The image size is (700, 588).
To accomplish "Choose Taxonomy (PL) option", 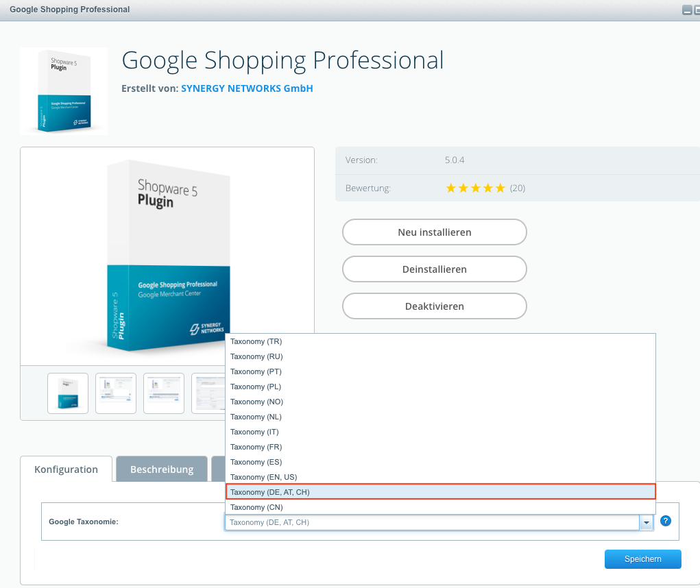I will point(440,387).
